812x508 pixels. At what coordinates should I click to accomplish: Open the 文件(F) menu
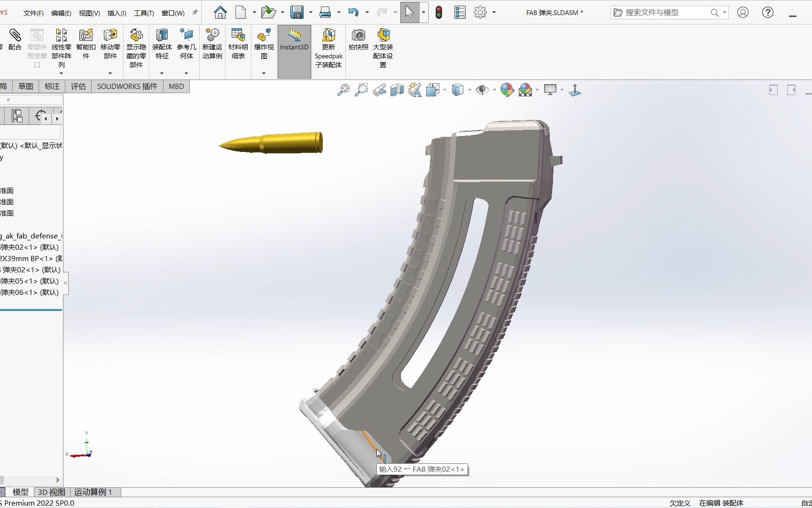(x=33, y=13)
